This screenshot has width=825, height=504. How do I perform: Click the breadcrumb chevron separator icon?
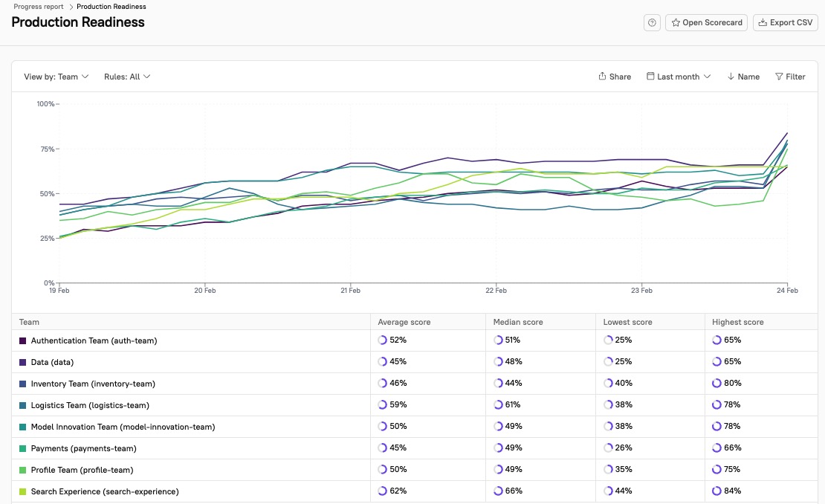tap(71, 7)
